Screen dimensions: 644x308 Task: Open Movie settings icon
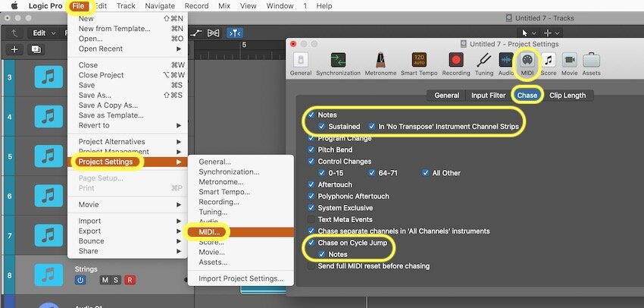569,61
